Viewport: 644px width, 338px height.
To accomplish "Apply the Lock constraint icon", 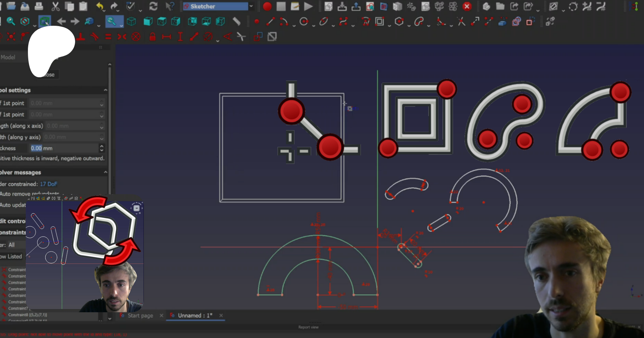I will coord(152,37).
